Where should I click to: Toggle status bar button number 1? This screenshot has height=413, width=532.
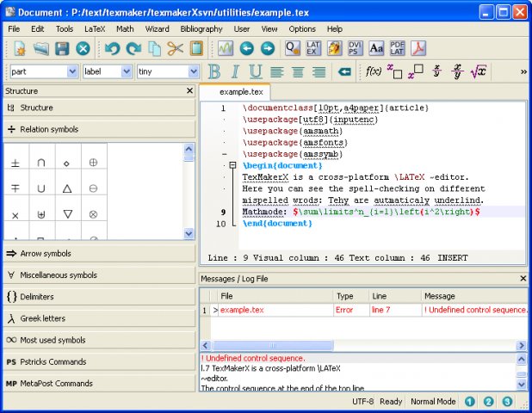coord(470,401)
